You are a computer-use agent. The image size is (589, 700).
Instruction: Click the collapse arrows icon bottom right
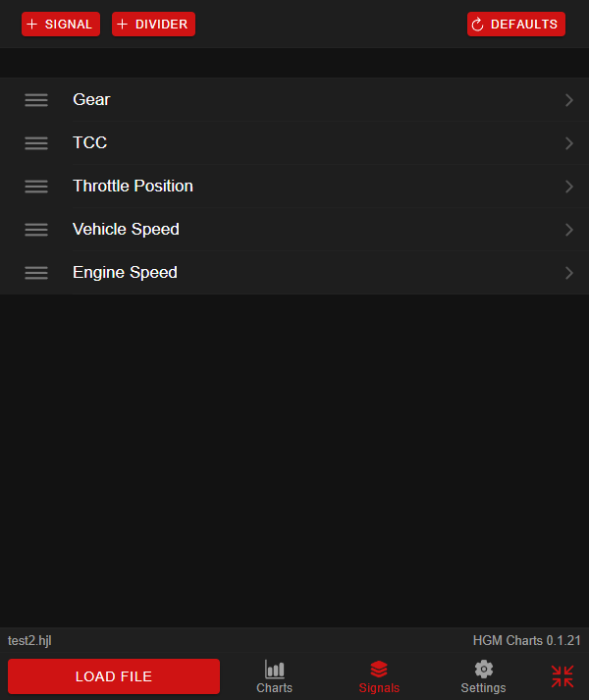[x=562, y=676]
